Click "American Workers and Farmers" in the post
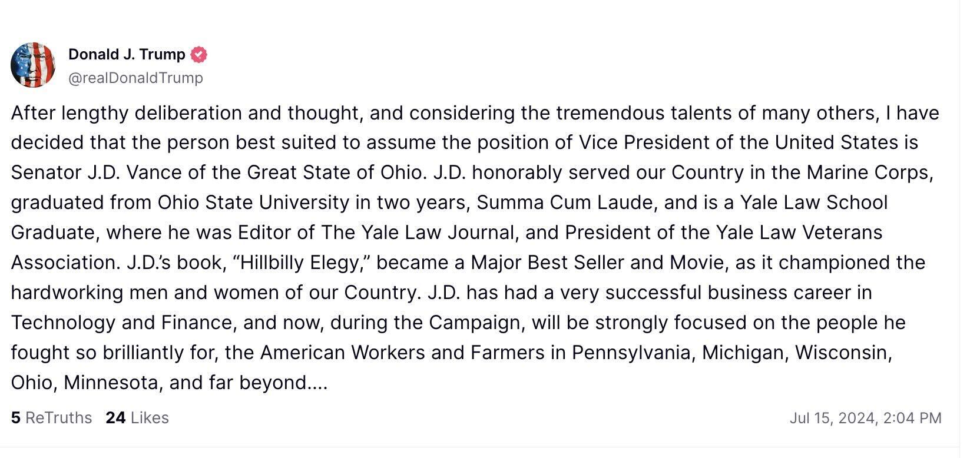The width and height of the screenshot is (980, 458). click(402, 352)
